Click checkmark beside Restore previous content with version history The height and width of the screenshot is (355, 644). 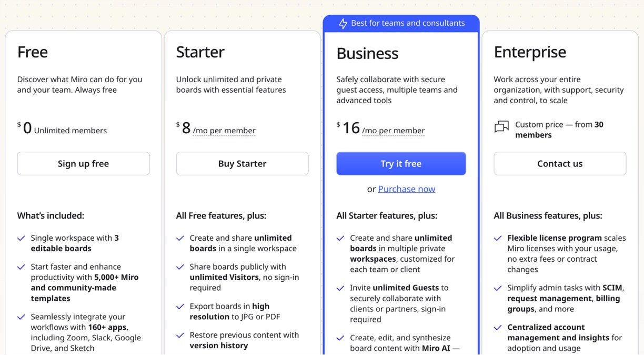(180, 336)
